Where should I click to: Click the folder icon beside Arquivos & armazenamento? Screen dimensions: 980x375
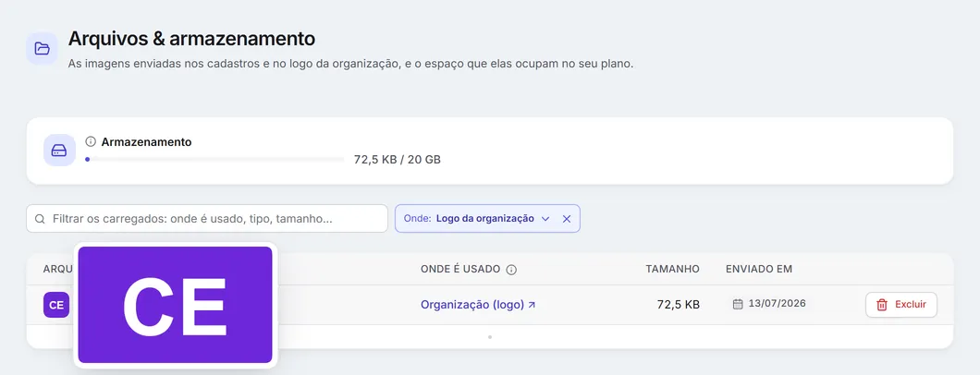pyautogui.click(x=42, y=49)
